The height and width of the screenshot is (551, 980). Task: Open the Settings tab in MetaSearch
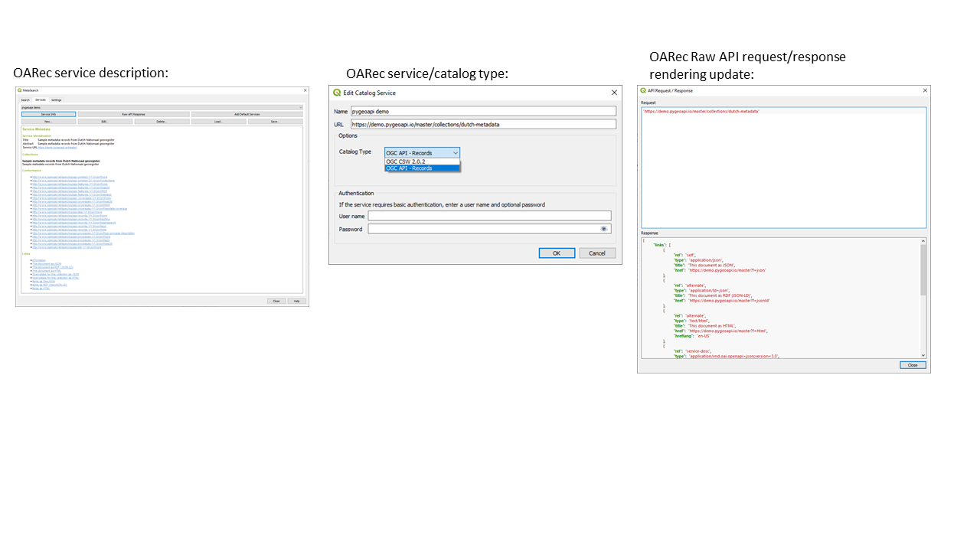tap(57, 99)
